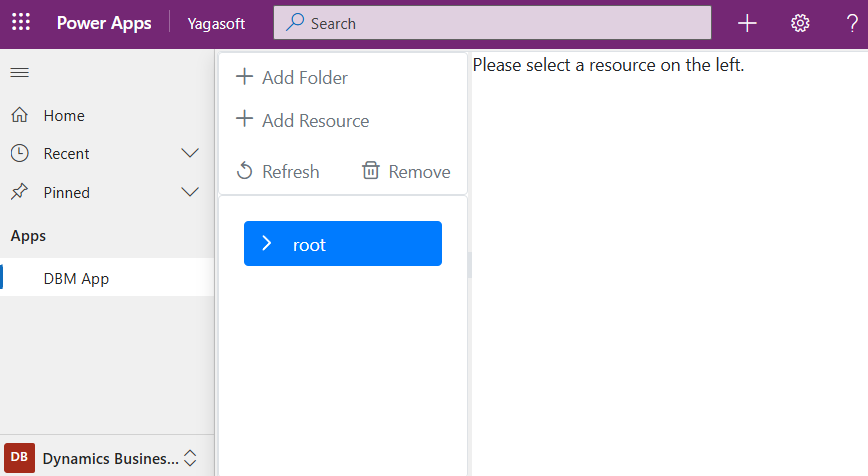Expand the root node chevron
Viewport: 868px width, 476px height.
tap(267, 244)
